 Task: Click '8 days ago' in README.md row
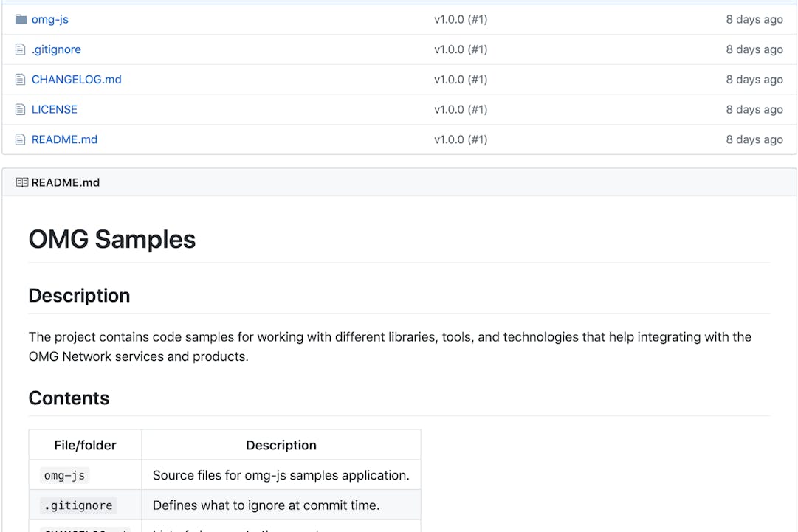[x=754, y=139]
